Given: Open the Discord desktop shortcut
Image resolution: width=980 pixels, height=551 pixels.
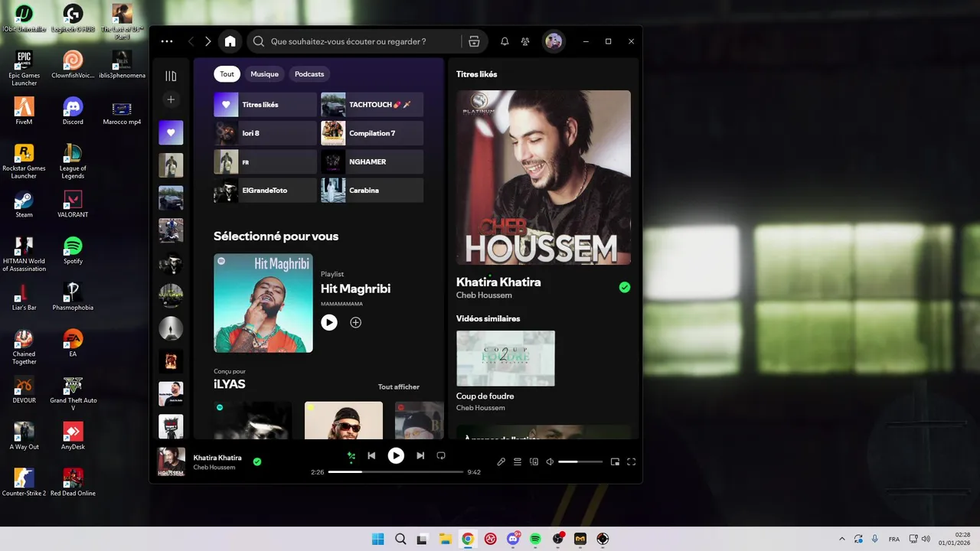Looking at the screenshot, I should tap(73, 111).
